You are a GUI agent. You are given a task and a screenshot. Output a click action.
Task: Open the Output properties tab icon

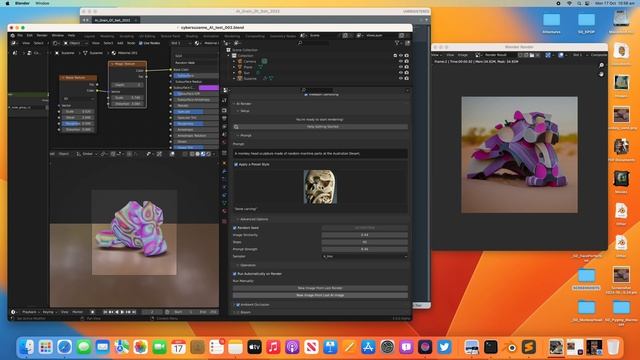tap(225, 118)
